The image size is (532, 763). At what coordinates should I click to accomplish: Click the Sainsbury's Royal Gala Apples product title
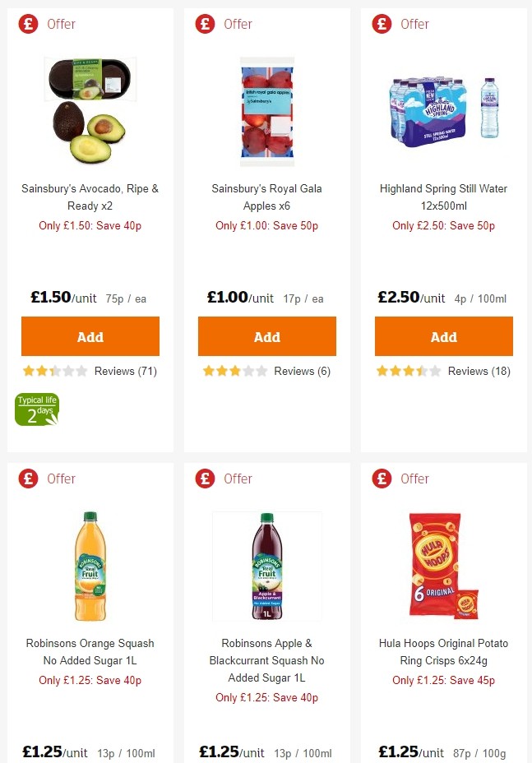(266, 197)
